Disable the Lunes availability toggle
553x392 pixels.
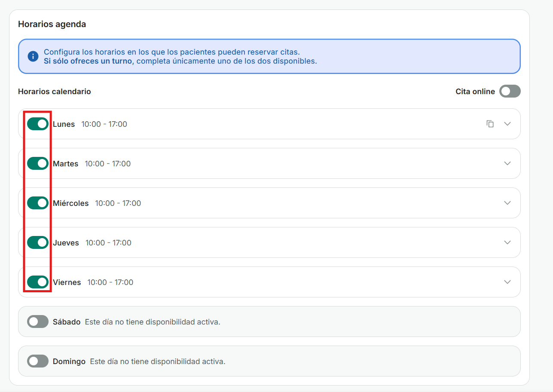[x=38, y=124]
